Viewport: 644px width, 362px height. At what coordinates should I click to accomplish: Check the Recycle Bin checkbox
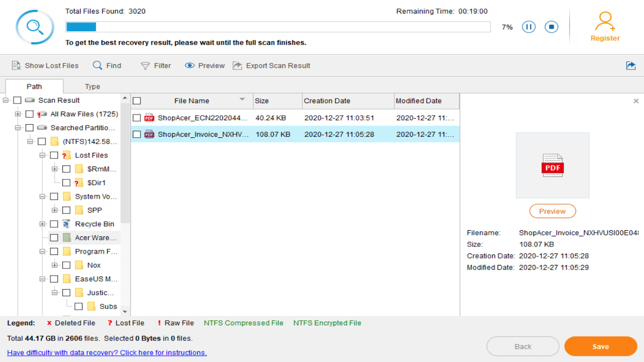[54, 224]
